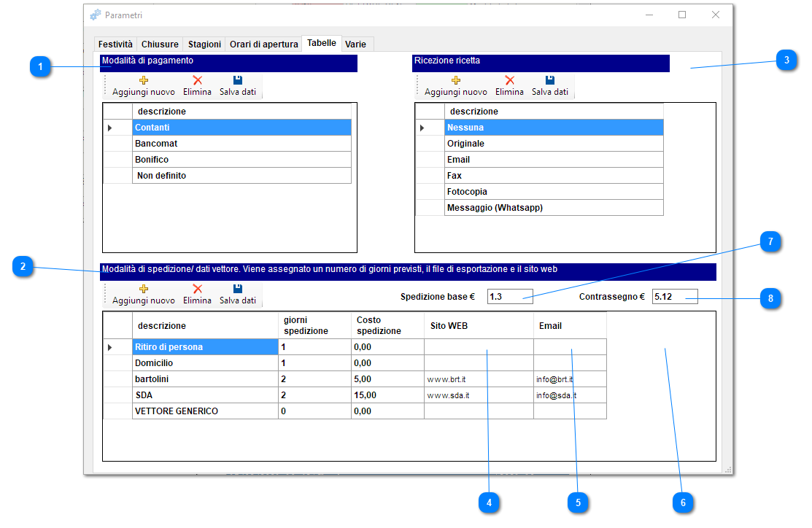Click the 5,00 shipping cost cell

click(388, 379)
